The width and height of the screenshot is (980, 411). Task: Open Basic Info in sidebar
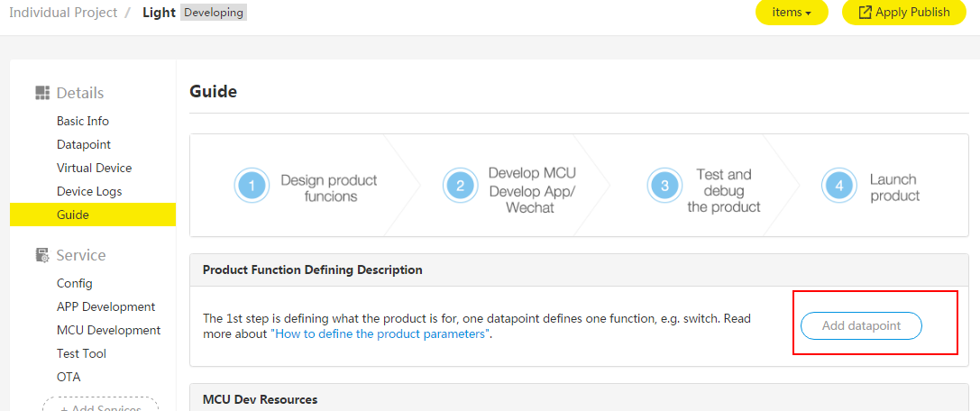click(x=83, y=121)
